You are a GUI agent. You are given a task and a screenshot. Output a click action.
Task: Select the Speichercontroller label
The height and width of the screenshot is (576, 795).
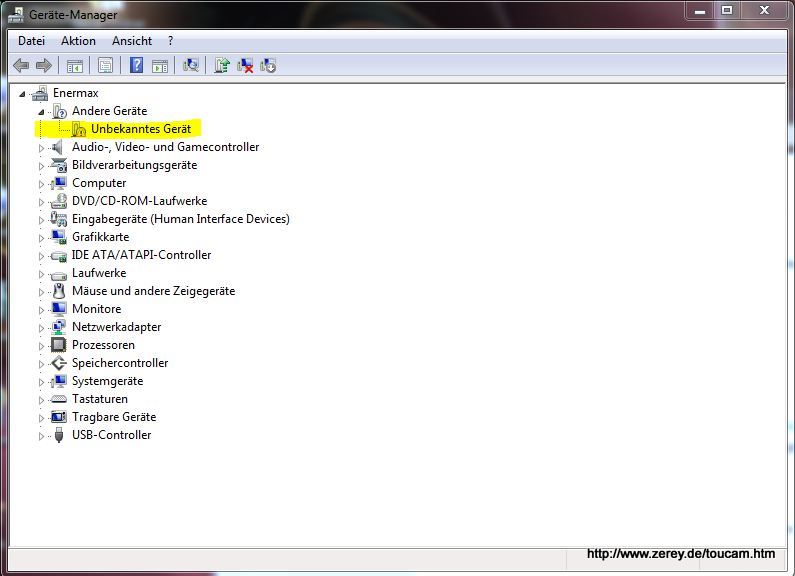click(x=120, y=363)
